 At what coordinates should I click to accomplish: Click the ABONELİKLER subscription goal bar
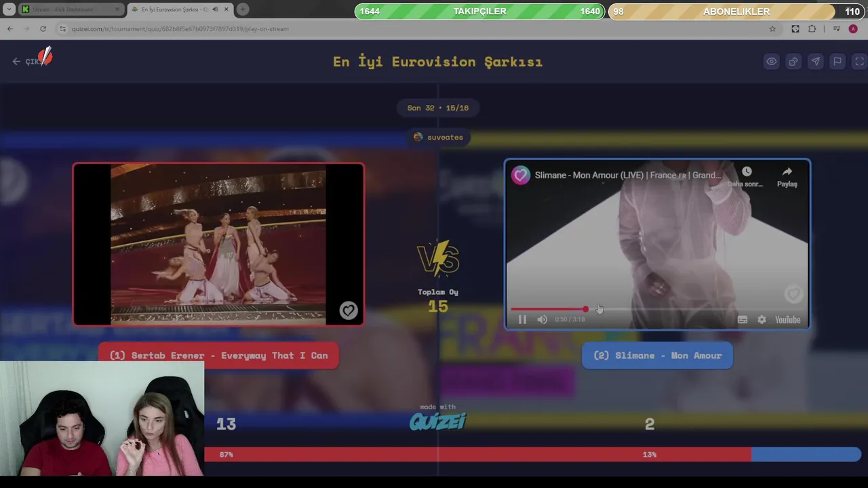coord(736,12)
